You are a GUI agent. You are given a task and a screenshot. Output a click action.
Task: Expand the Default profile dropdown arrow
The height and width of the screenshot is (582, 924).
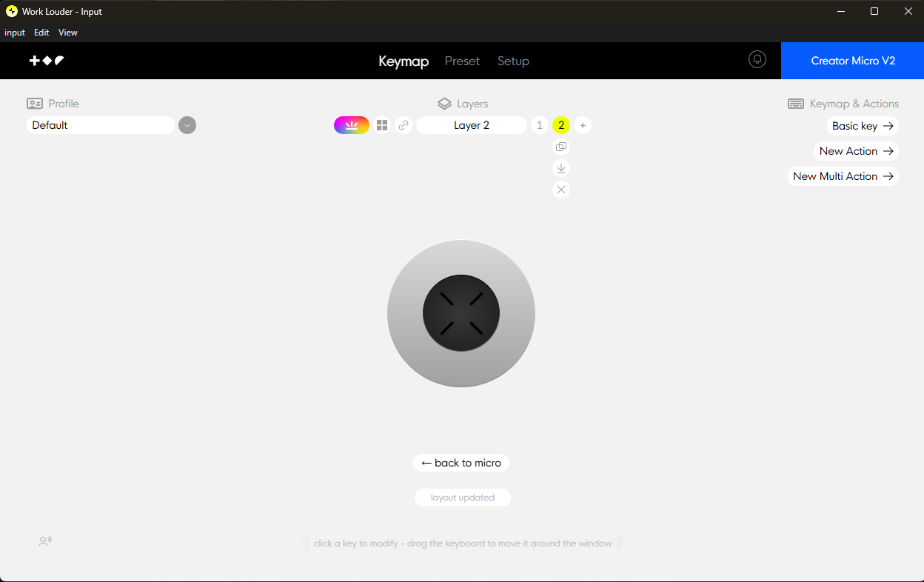[187, 125]
